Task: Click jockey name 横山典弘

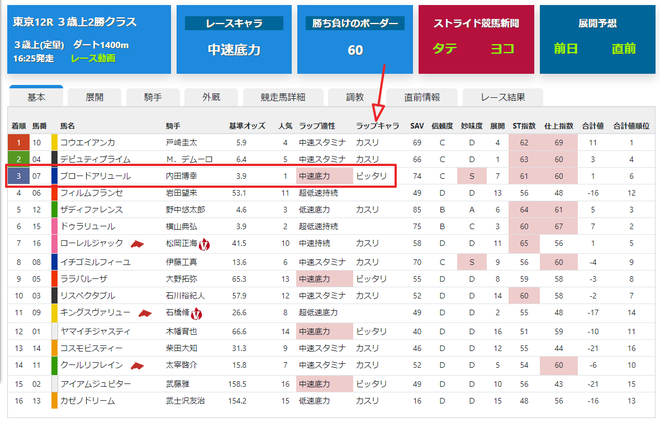Action: pos(181,226)
